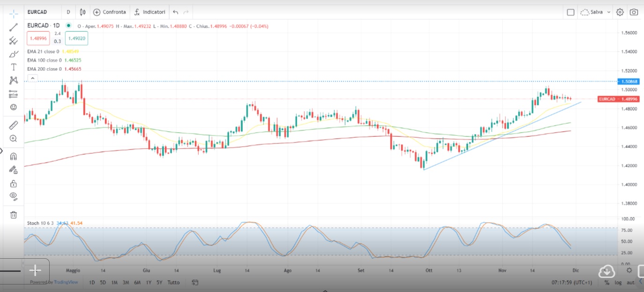Expand the Salva layout dropdown arrow
Viewport: 644px width, 292px height.
tap(609, 12)
